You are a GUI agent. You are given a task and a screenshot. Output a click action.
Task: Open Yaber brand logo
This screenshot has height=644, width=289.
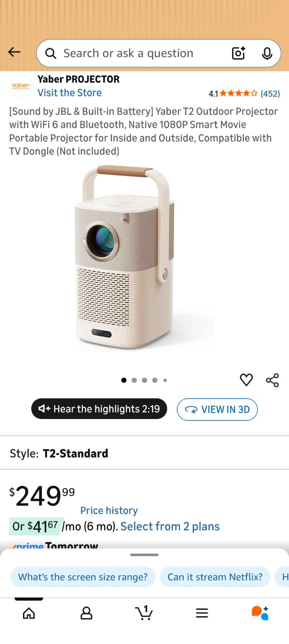[21, 86]
